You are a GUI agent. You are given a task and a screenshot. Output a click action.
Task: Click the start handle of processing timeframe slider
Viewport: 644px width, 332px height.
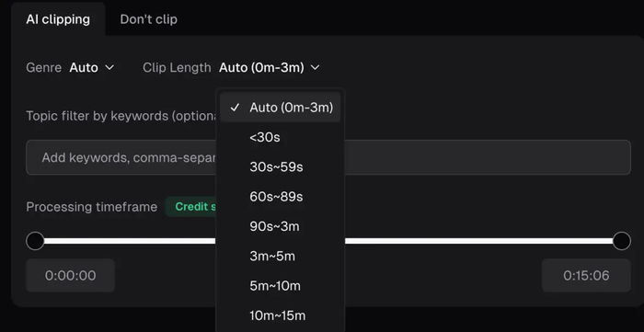[x=35, y=241]
